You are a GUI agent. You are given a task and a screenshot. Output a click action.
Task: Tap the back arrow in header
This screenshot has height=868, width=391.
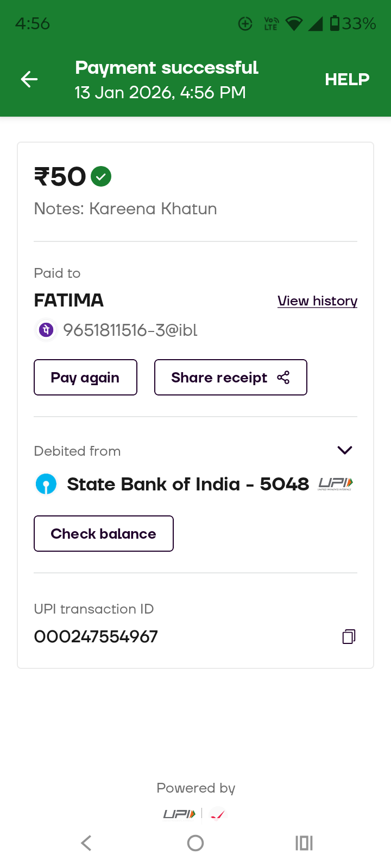tap(29, 79)
